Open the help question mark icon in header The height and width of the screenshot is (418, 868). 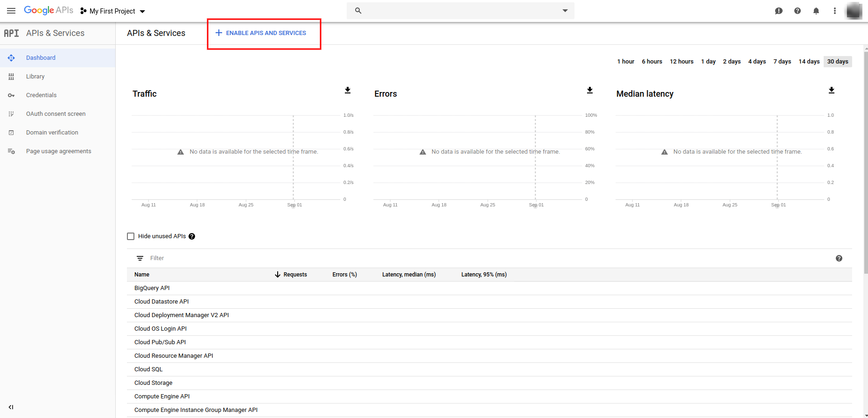click(797, 11)
